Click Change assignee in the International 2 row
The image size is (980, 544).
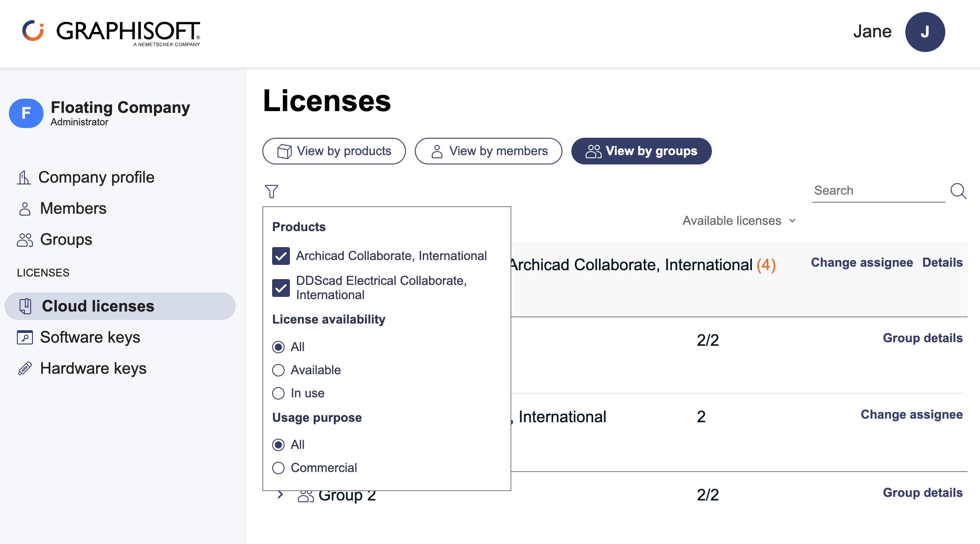click(912, 415)
